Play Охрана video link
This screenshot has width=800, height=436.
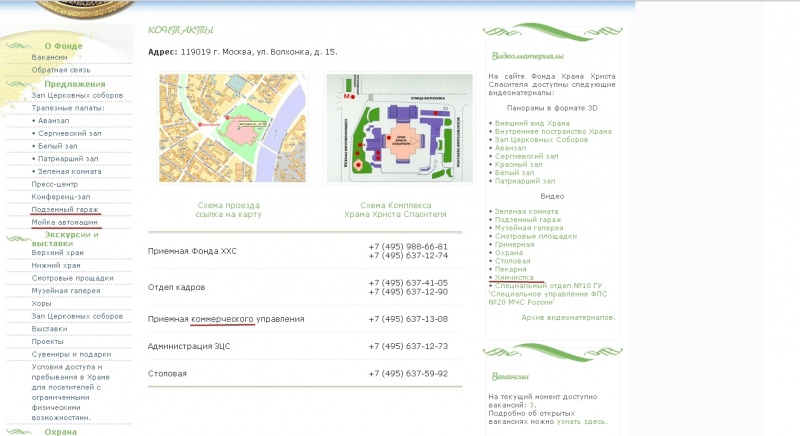click(509, 253)
